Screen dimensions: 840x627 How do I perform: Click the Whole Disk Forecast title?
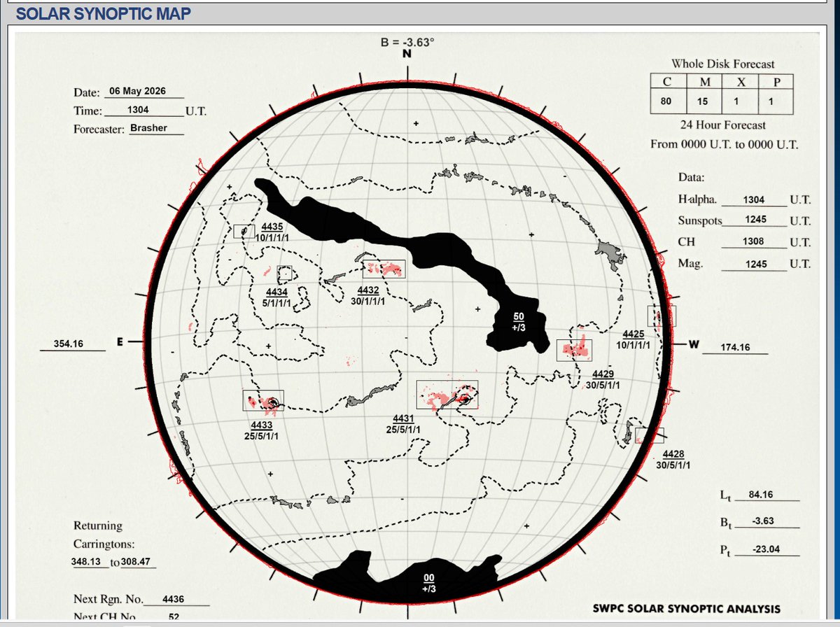click(x=723, y=64)
